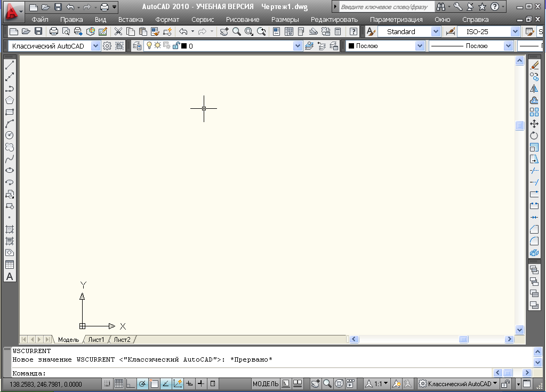Choose the Move tool
Screen dimensions: 546x392
click(534, 124)
